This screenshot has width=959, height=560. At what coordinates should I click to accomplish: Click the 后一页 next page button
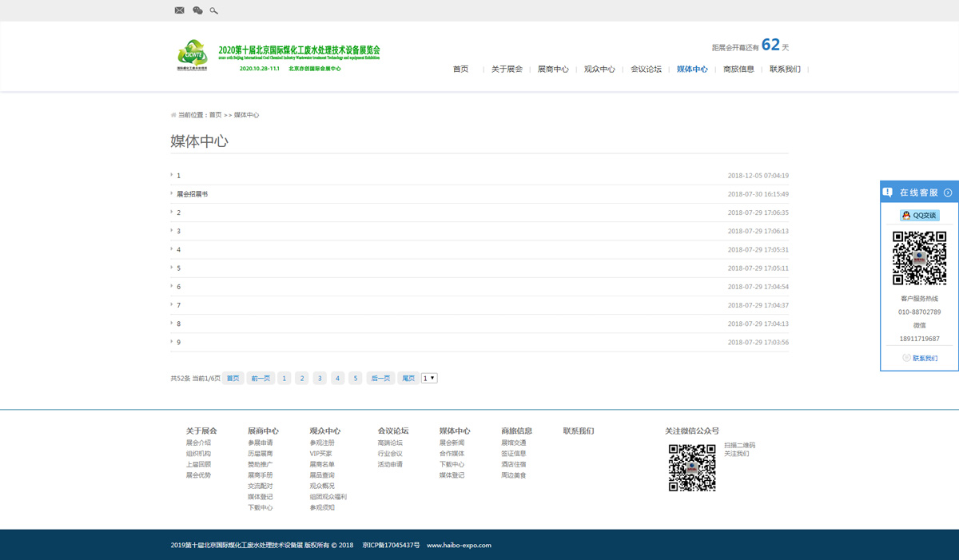(380, 379)
